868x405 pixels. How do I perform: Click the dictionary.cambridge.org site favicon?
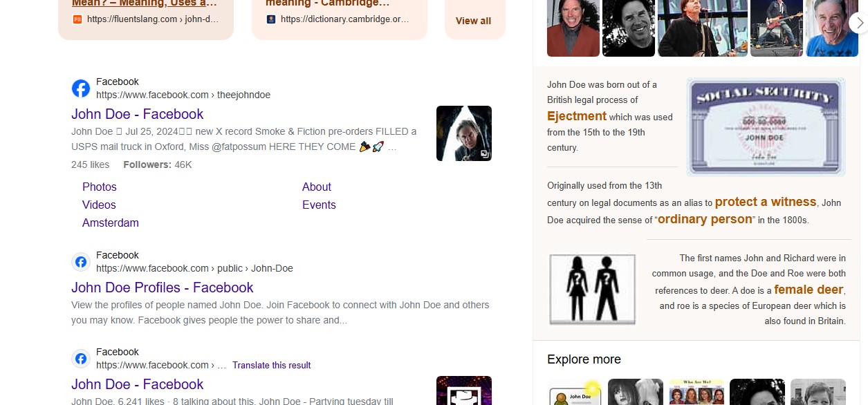click(x=271, y=19)
